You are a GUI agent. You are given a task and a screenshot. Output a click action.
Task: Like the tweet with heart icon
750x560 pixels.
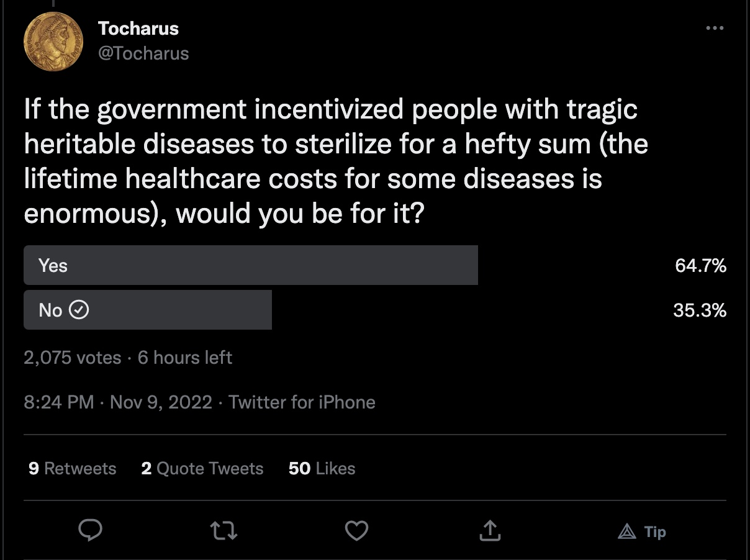pyautogui.click(x=356, y=530)
